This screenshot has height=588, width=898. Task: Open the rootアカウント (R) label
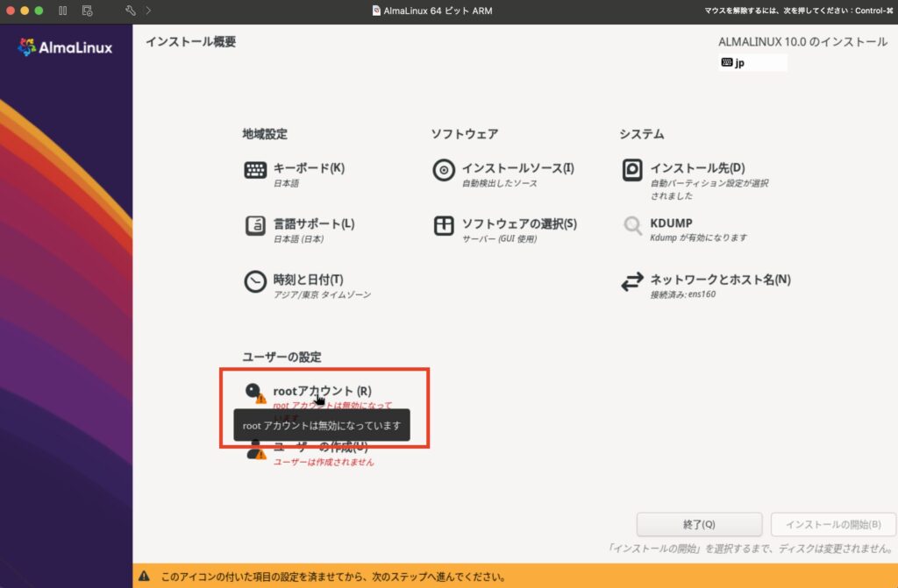coord(323,391)
